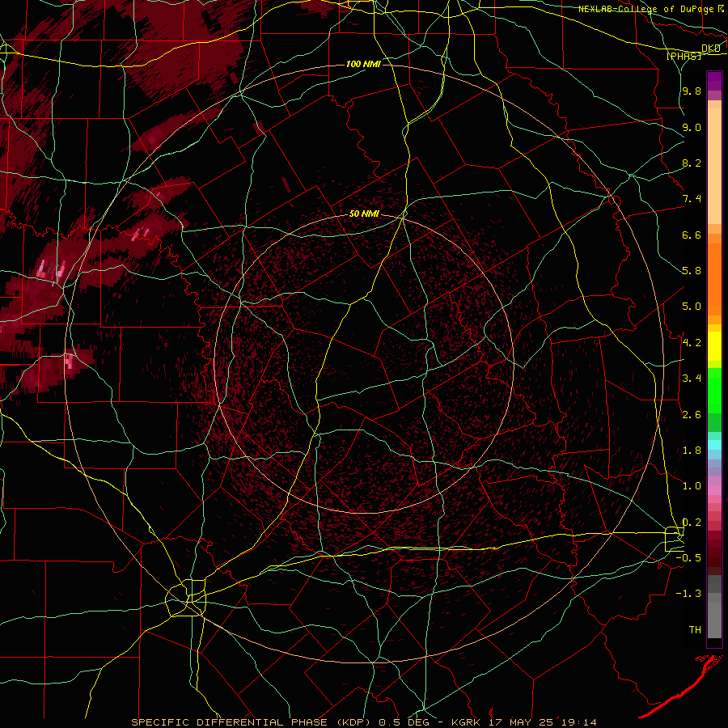Click the 7.4 color scale value
Screen dimensions: 728x728
click(692, 199)
